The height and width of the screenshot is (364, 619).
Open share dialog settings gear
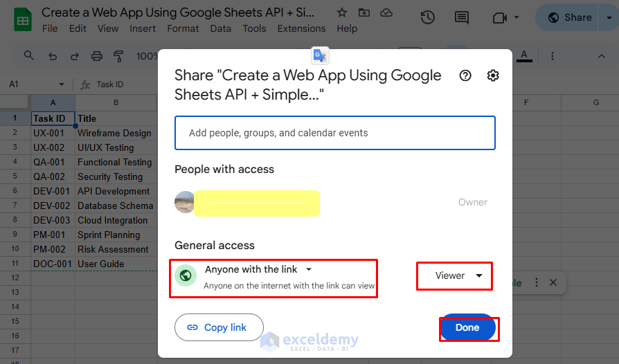493,75
